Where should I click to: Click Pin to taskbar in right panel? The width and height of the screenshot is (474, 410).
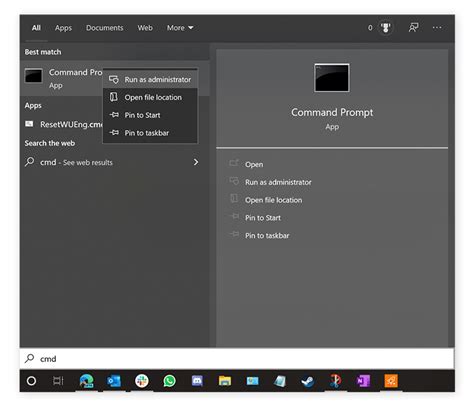click(x=267, y=236)
